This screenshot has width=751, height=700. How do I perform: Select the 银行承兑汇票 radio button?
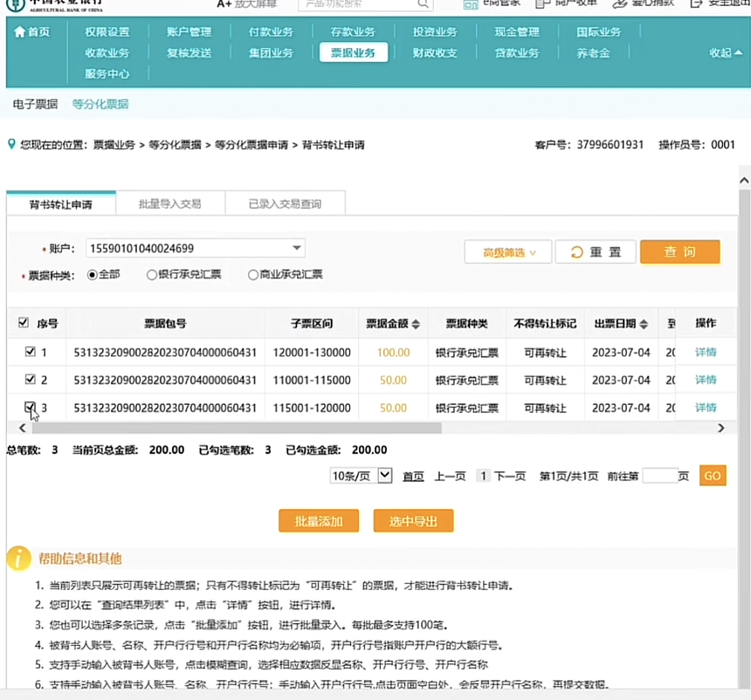pos(152,275)
